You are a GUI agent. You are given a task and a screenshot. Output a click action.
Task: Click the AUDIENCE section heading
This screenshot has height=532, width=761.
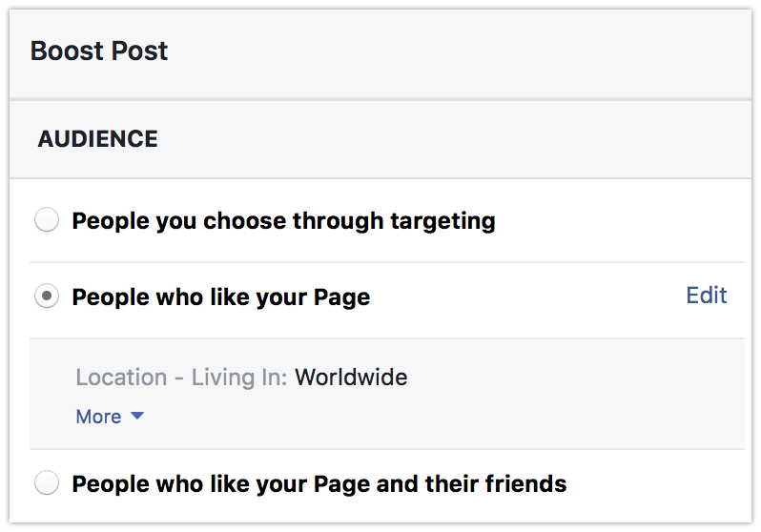[97, 139]
